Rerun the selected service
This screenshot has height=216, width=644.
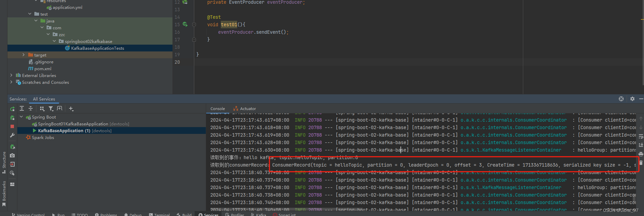pos(12,109)
